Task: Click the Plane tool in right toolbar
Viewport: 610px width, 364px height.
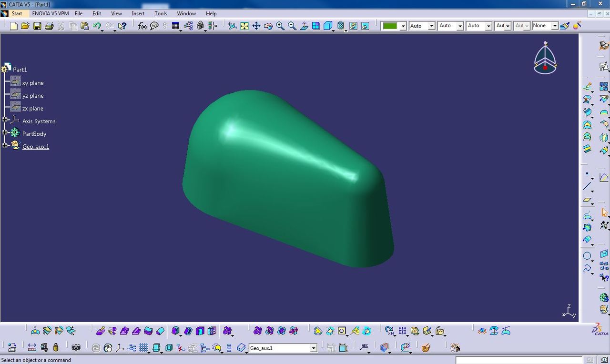Action: click(x=587, y=200)
